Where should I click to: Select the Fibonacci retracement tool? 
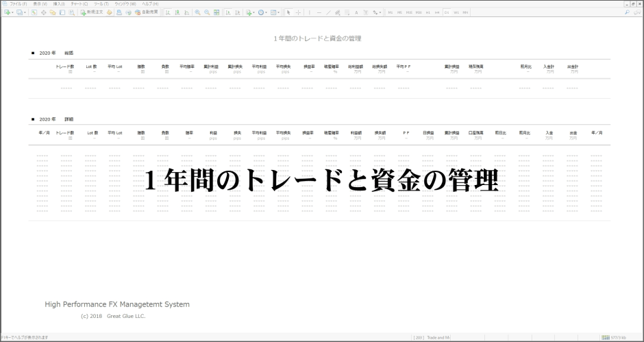[x=347, y=12]
